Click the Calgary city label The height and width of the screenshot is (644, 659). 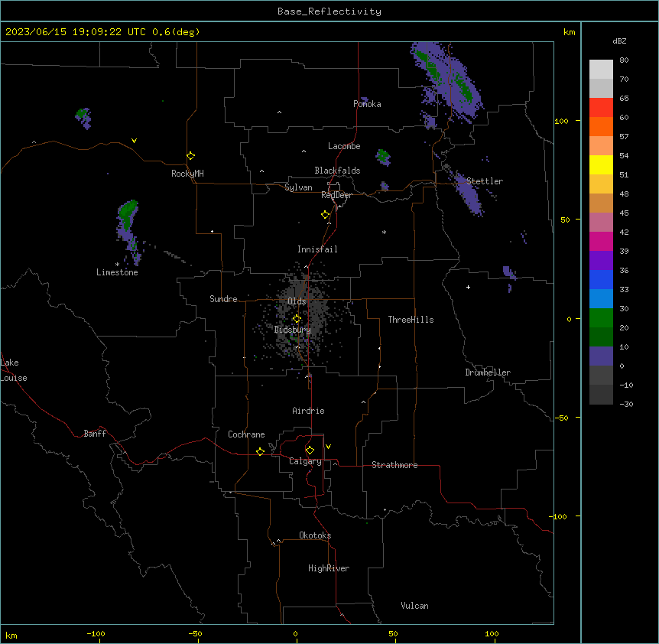click(x=306, y=461)
